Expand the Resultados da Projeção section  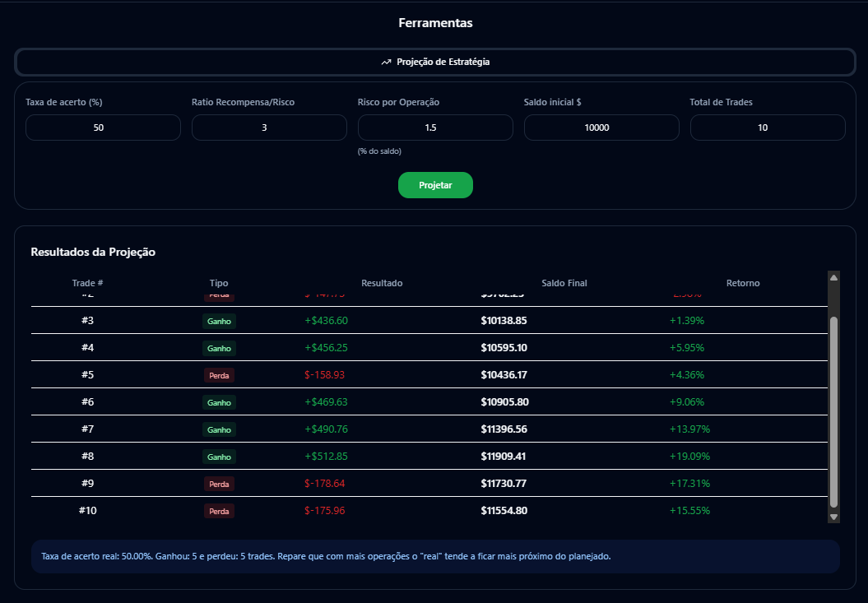click(93, 252)
